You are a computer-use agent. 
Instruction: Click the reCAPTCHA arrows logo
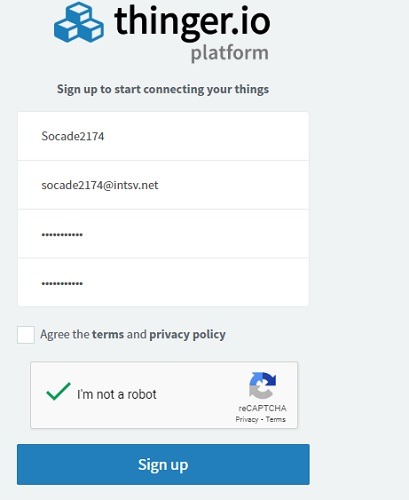(262, 385)
